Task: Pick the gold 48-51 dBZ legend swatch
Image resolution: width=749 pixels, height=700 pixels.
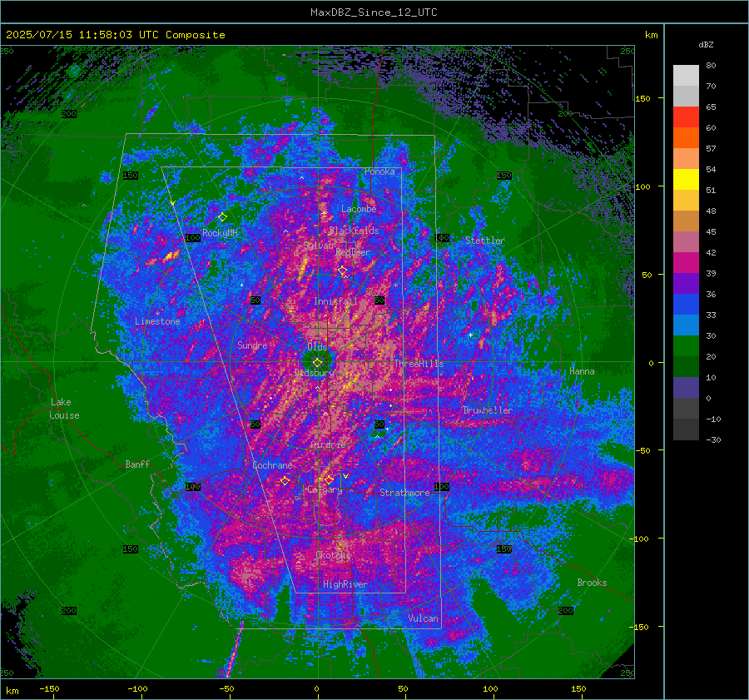Action: [x=686, y=201]
